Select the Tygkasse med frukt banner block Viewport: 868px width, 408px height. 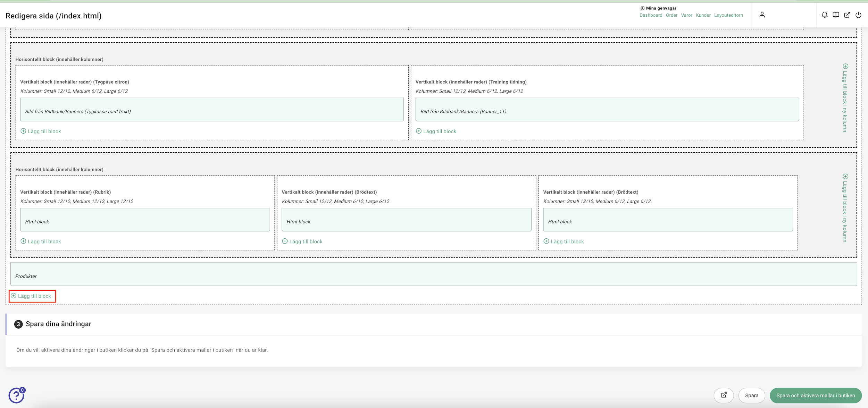[212, 110]
